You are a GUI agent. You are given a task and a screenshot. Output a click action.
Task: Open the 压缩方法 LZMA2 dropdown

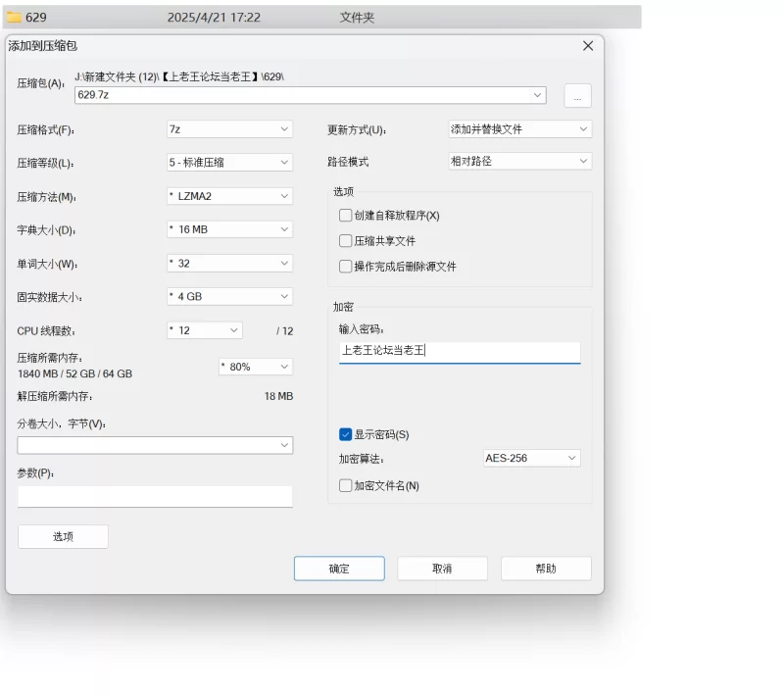tap(229, 196)
